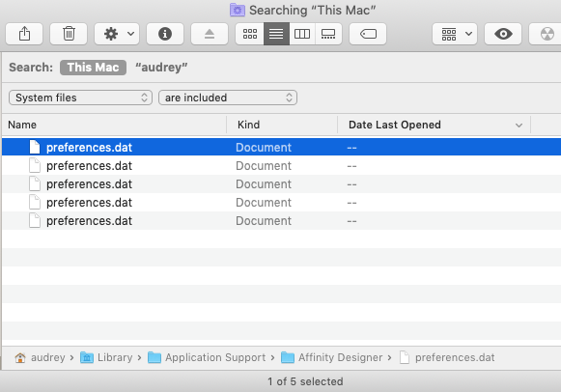Click the Share toolbar icon
The image size is (561, 392).
pyautogui.click(x=24, y=34)
